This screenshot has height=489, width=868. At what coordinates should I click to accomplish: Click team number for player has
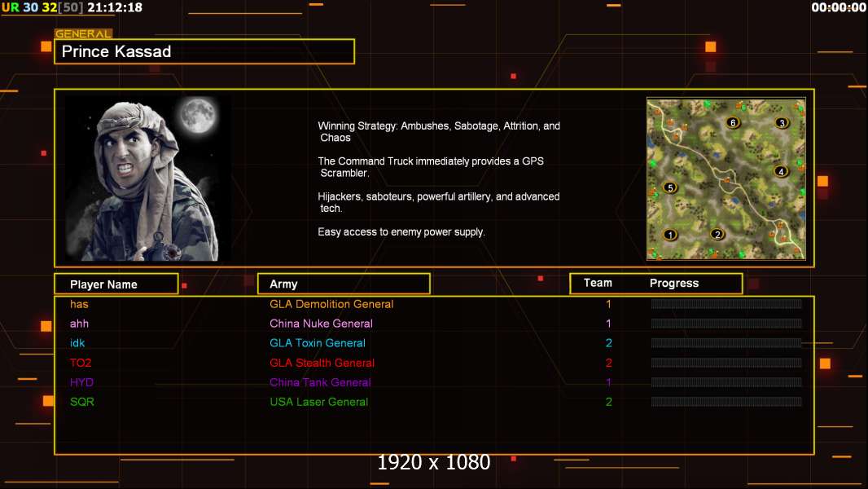(x=608, y=304)
